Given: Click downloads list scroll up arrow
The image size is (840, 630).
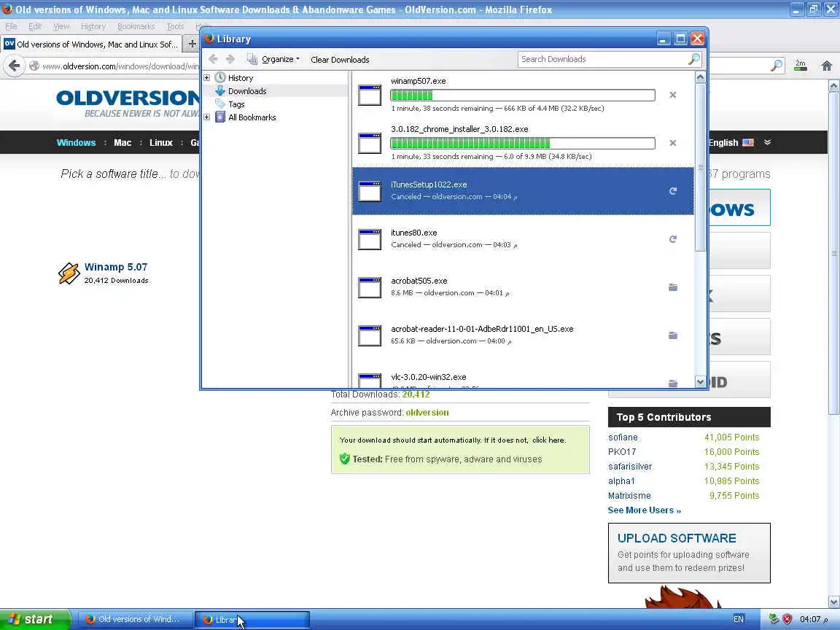Looking at the screenshot, I should (700, 77).
